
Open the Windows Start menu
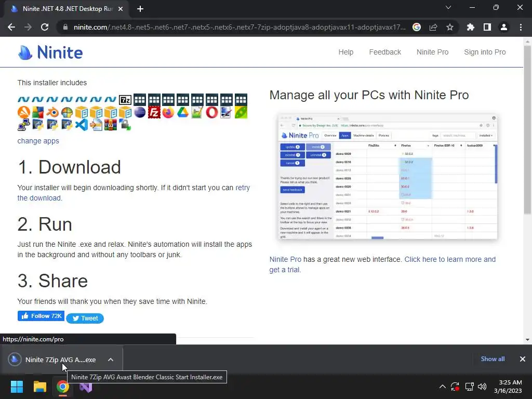coord(17,387)
